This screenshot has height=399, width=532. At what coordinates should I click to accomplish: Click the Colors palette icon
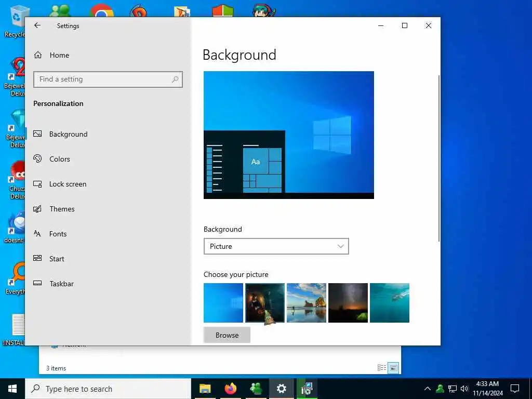(x=37, y=158)
